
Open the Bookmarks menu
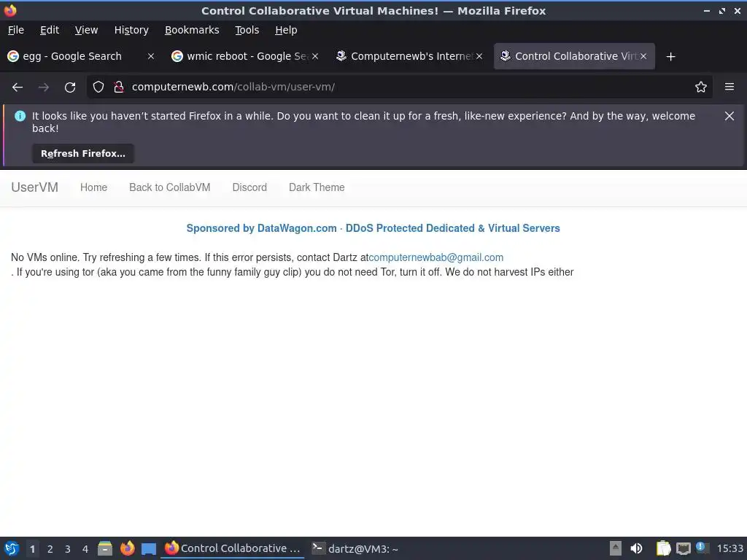click(x=192, y=30)
